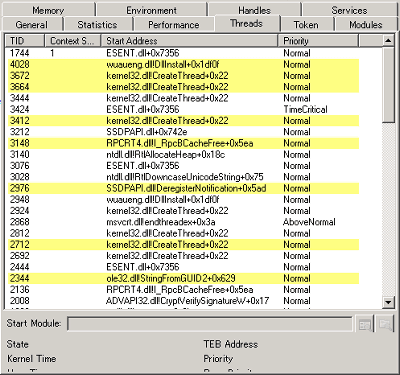Image resolution: width=400 pixels, height=375 pixels.
Task: Select thread 2136 row
Action: click(183, 290)
